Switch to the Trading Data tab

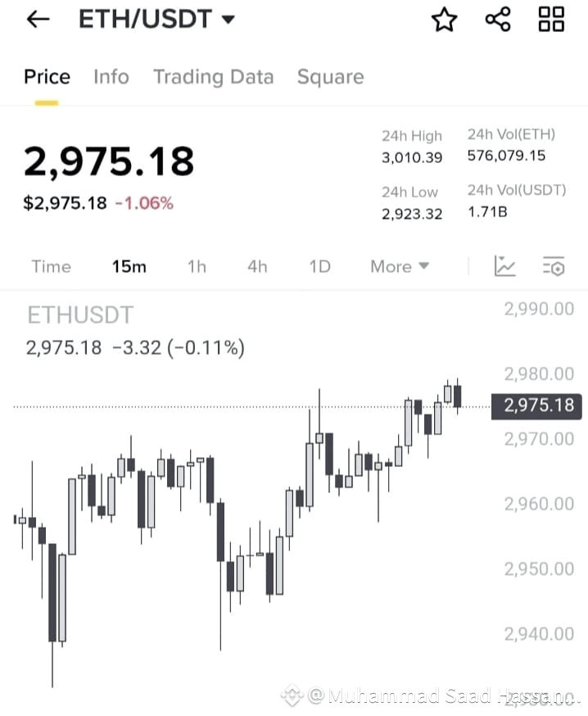pyautogui.click(x=214, y=77)
